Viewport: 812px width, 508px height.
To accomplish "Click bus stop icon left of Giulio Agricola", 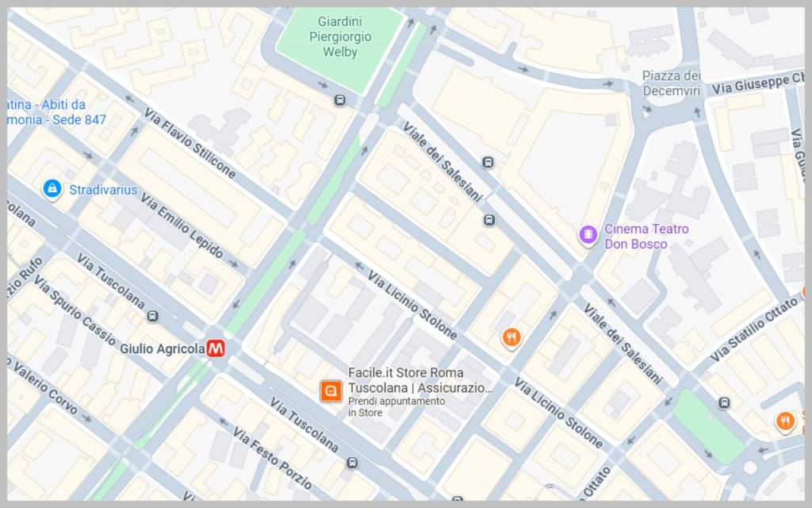I will point(152,316).
